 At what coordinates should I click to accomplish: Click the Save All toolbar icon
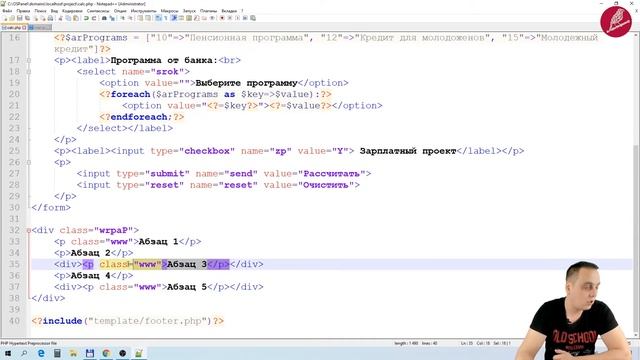[x=27, y=18]
